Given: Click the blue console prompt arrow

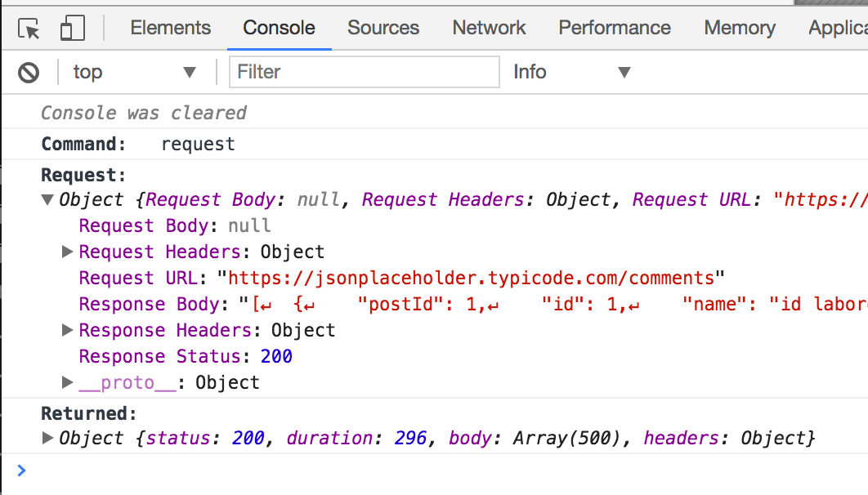Looking at the screenshot, I should (21, 470).
